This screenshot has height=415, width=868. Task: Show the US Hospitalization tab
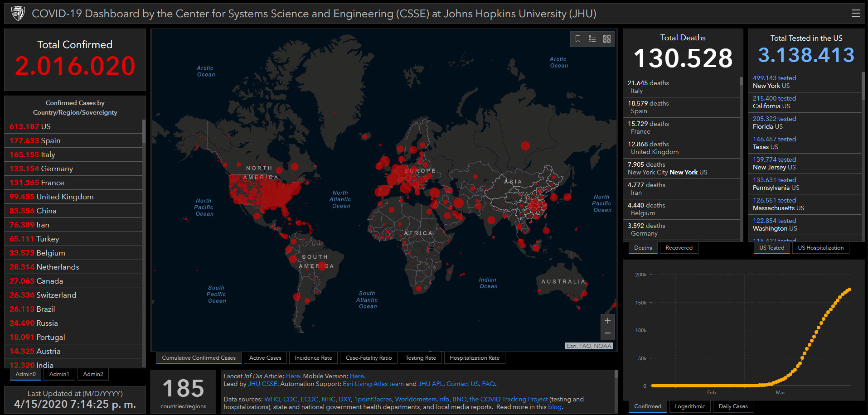click(820, 248)
